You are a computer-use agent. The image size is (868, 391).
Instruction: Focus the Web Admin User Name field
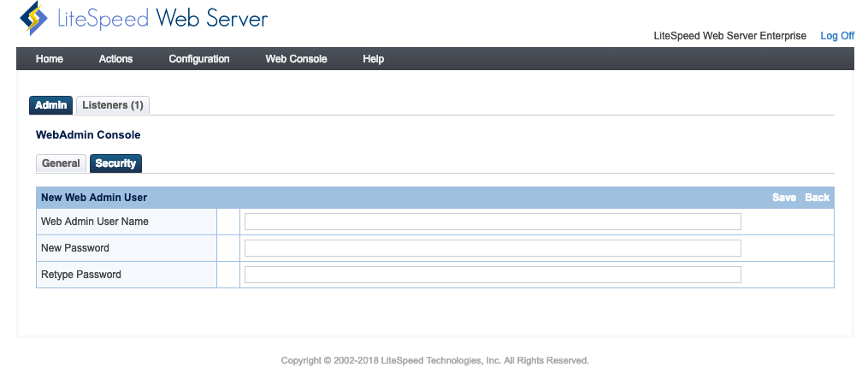click(x=493, y=222)
